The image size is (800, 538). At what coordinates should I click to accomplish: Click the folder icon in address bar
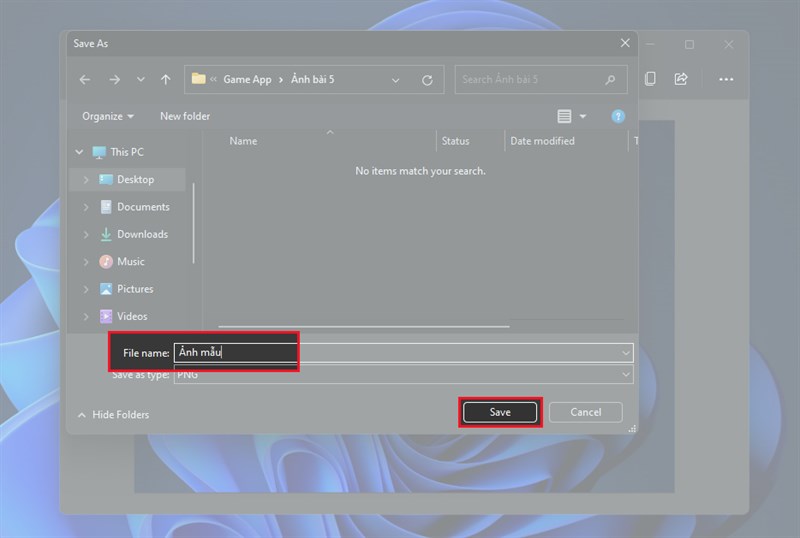(x=198, y=79)
